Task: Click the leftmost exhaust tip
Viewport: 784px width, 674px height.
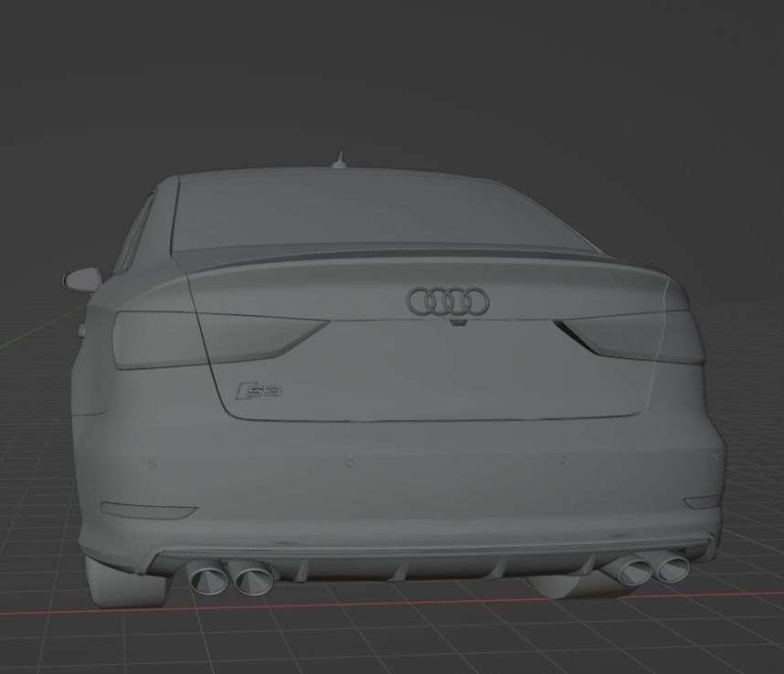Action: pyautogui.click(x=207, y=577)
